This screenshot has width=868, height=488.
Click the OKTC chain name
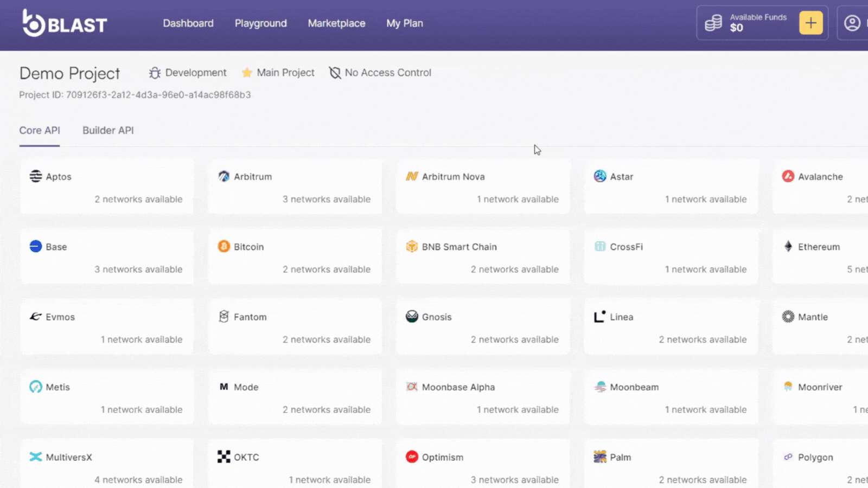(x=246, y=457)
